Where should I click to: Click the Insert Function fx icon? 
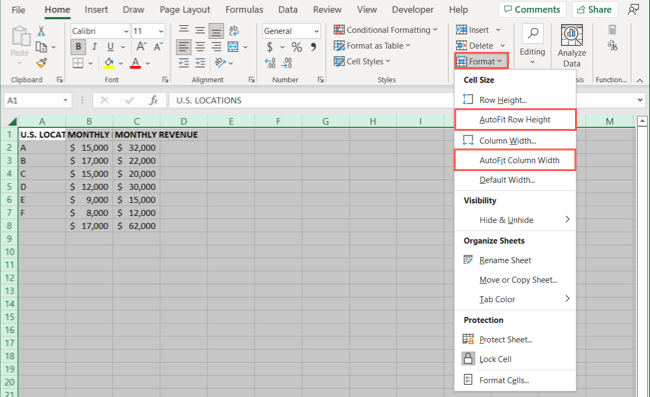(154, 100)
